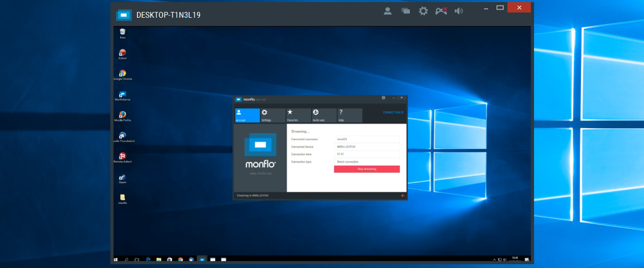
Task: Open the remote Windows Start menu
Action: (x=115, y=259)
